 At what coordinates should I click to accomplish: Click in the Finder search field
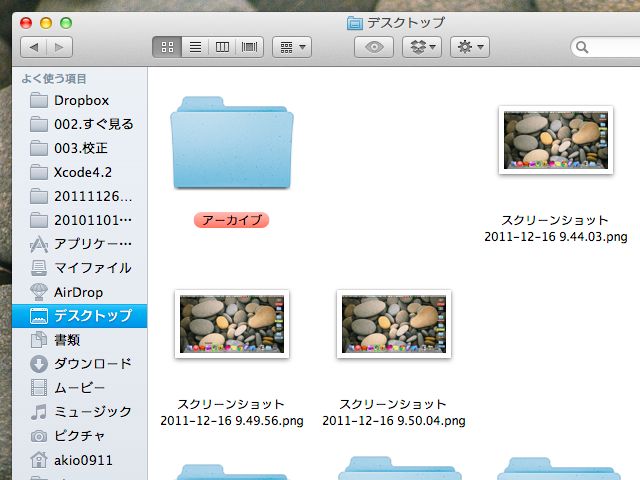pos(606,47)
